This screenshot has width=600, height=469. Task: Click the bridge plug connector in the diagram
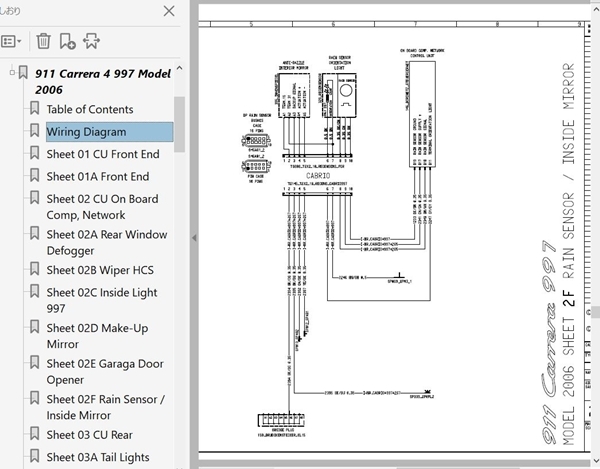click(x=281, y=420)
